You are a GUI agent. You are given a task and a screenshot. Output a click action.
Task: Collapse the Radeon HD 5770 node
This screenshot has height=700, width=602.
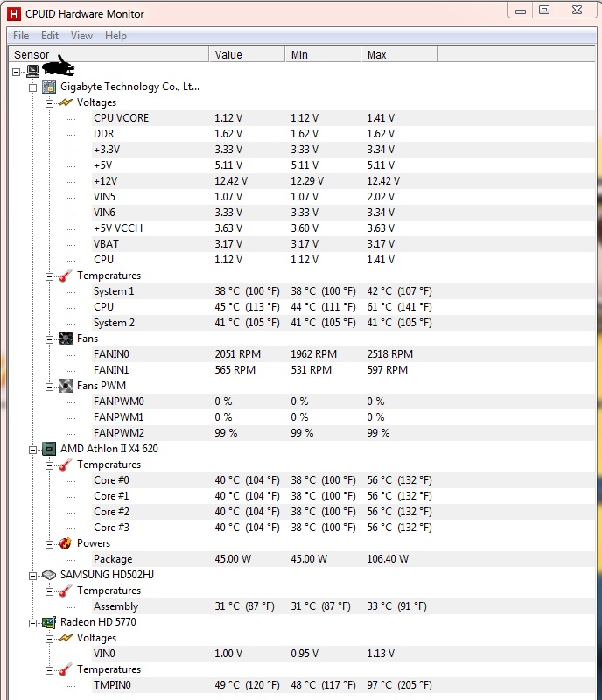click(x=33, y=623)
